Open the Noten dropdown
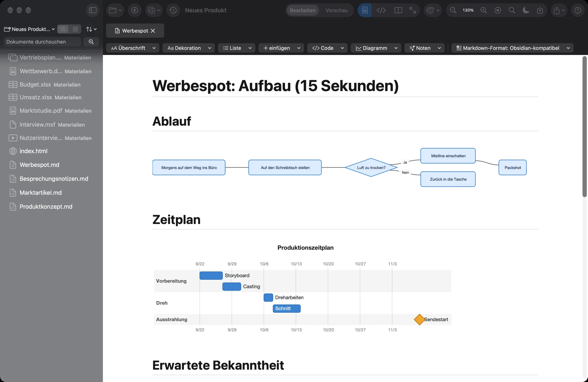This screenshot has height=382, width=588. point(424,48)
